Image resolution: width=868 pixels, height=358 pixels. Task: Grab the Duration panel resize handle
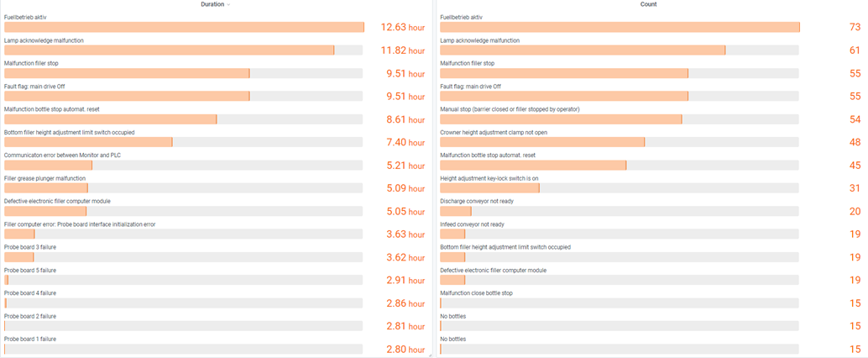click(x=430, y=355)
